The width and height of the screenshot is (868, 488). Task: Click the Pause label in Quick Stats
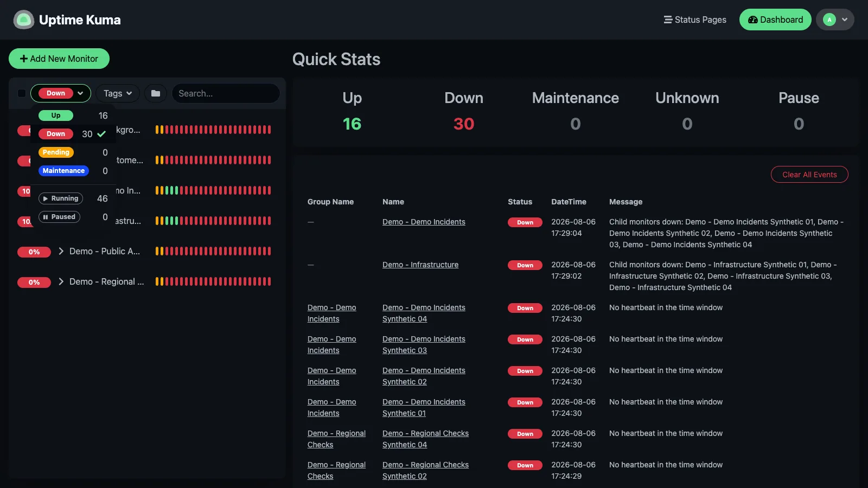click(799, 98)
